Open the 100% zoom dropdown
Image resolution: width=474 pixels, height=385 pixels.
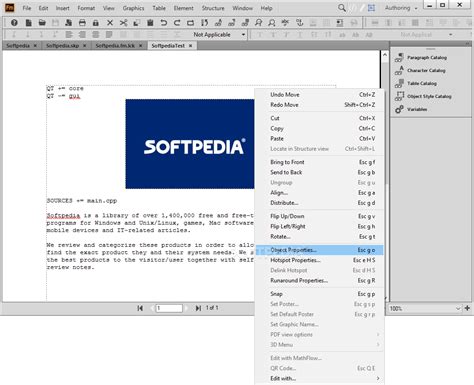tap(425, 309)
